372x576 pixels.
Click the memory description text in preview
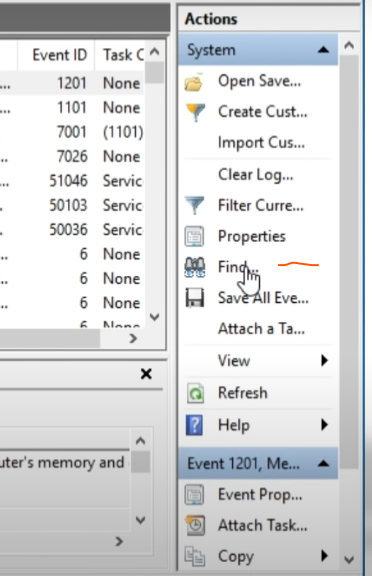coord(62,463)
